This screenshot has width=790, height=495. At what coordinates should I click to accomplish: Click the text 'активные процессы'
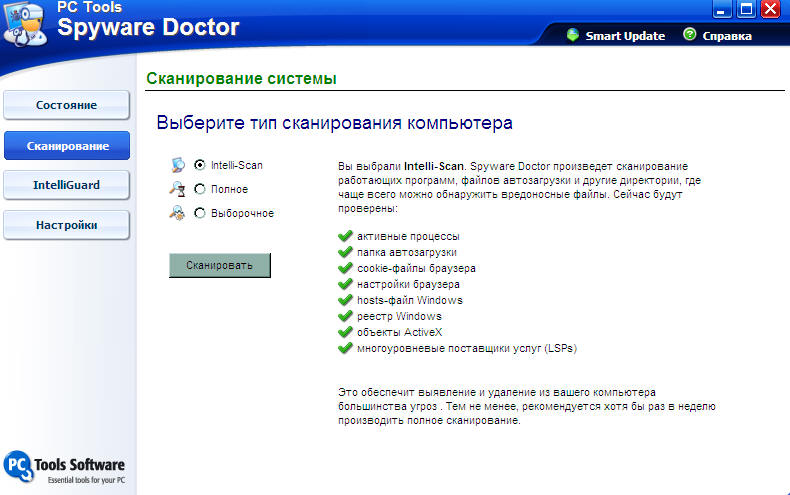click(408, 236)
